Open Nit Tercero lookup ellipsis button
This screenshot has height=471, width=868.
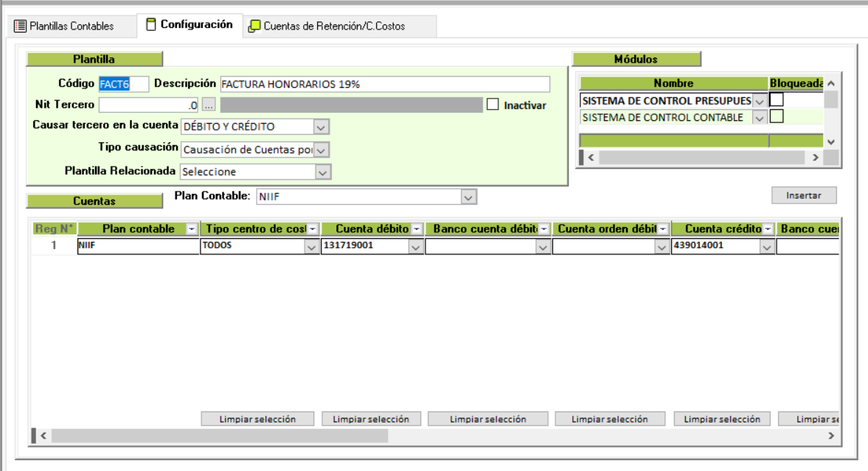(x=209, y=105)
